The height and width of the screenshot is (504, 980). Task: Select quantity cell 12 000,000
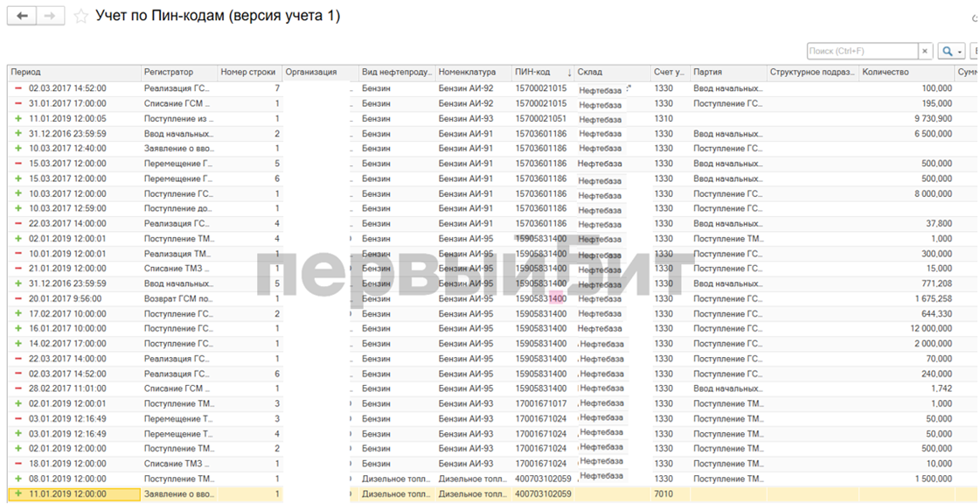(x=907, y=328)
